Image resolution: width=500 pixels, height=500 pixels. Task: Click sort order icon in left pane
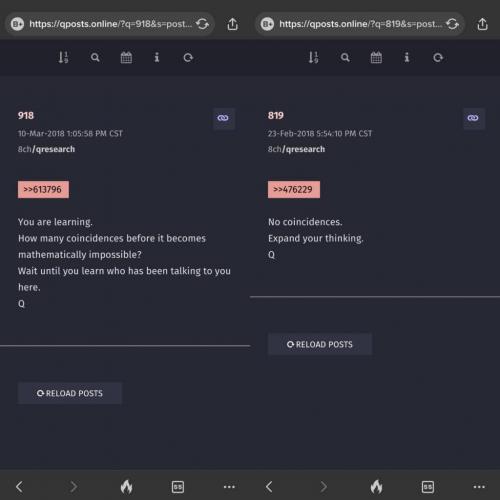pyautogui.click(x=63, y=57)
